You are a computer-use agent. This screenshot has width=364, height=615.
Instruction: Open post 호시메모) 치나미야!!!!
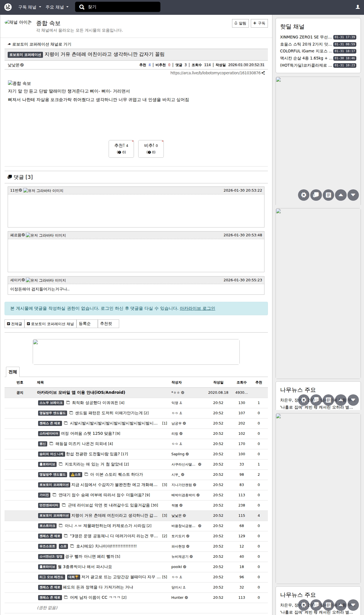point(106,546)
